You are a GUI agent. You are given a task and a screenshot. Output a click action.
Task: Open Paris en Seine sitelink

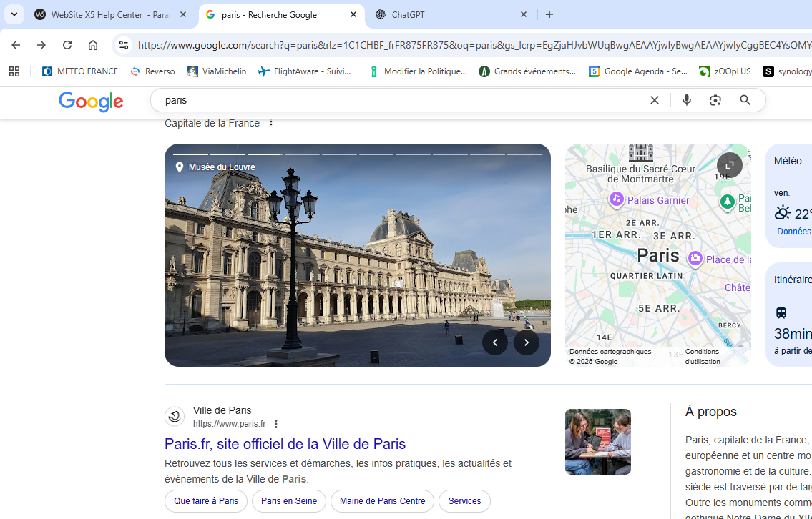point(289,501)
